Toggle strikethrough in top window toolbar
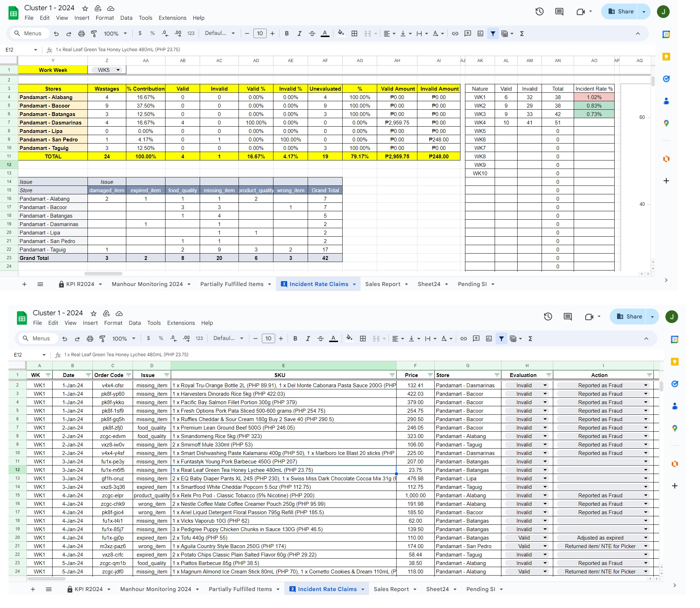The height and width of the screenshot is (608, 700). 312,34
